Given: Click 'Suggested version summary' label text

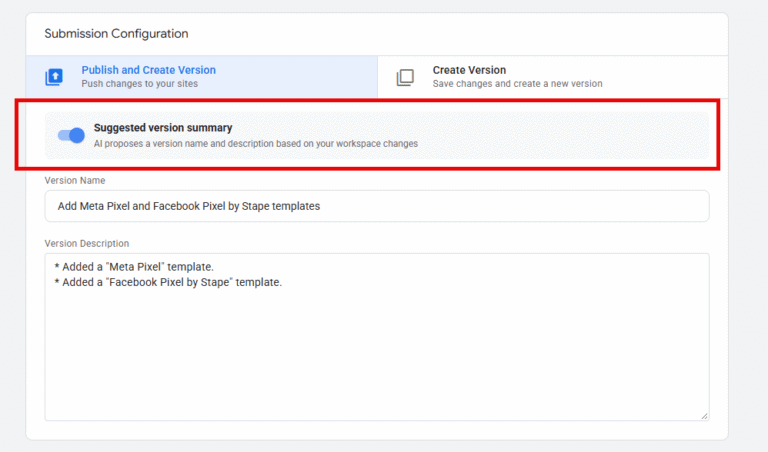Looking at the screenshot, I should (163, 128).
